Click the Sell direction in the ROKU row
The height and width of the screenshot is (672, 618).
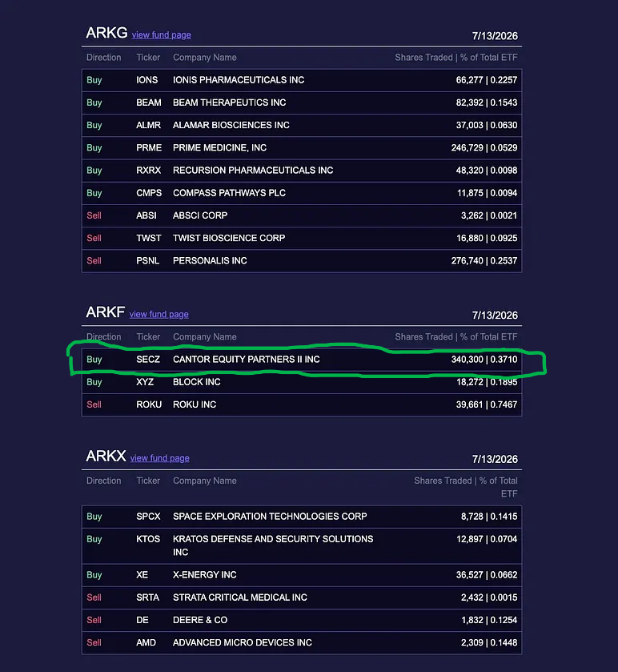tap(94, 404)
